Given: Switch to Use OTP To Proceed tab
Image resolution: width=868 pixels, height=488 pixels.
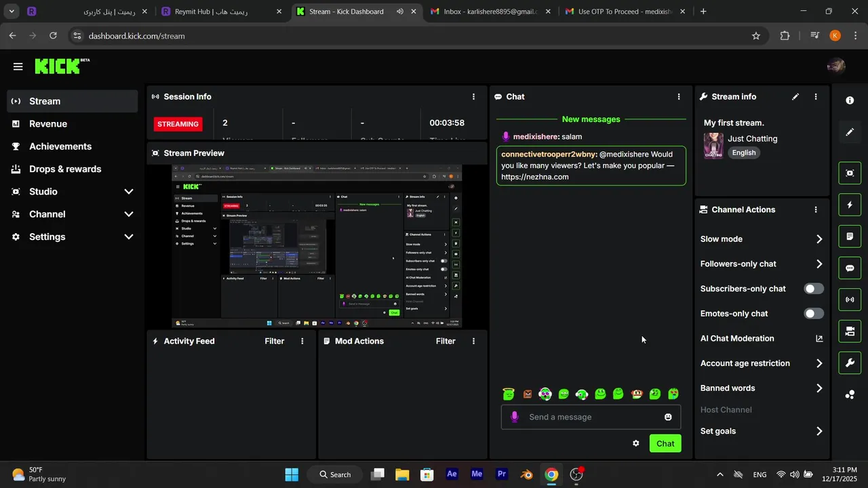Looking at the screenshot, I should tap(625, 12).
